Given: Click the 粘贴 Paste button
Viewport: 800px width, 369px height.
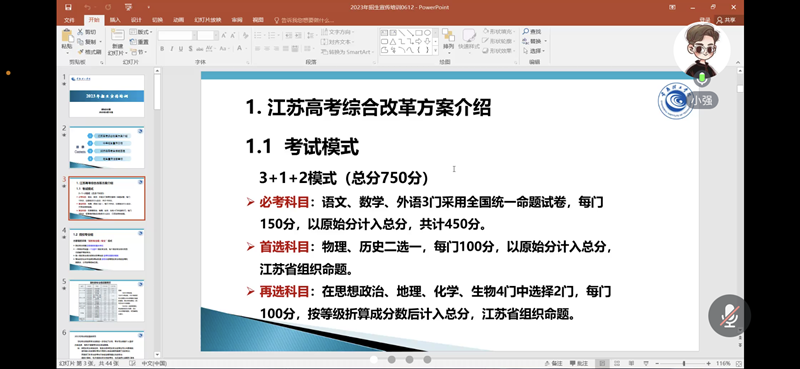Looking at the screenshot, I should (67, 40).
